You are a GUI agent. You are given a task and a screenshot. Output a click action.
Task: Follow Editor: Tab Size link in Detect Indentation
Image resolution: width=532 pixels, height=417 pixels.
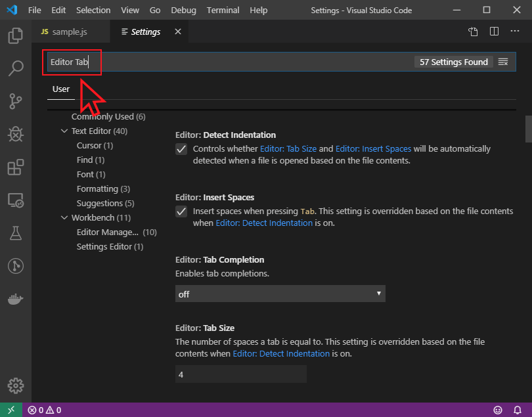288,149
